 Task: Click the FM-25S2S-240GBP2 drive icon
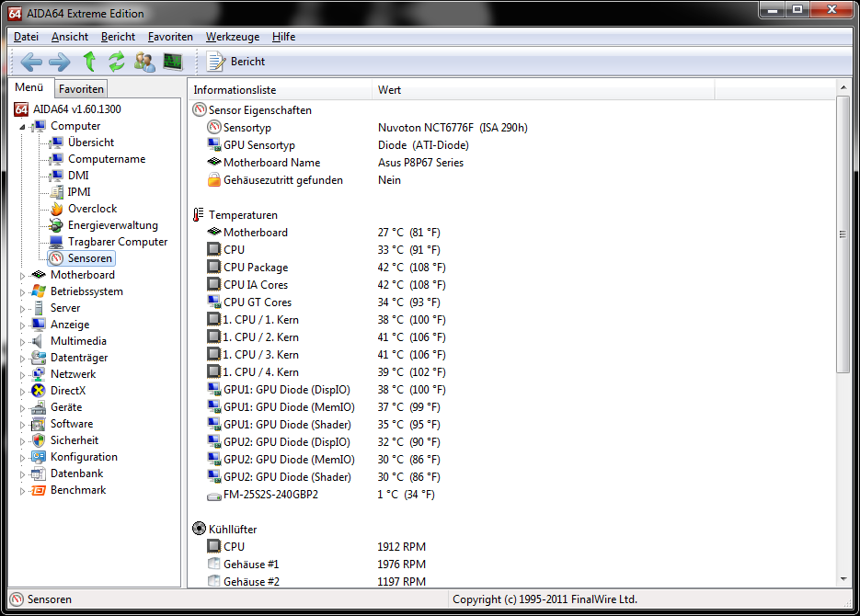[x=214, y=496]
